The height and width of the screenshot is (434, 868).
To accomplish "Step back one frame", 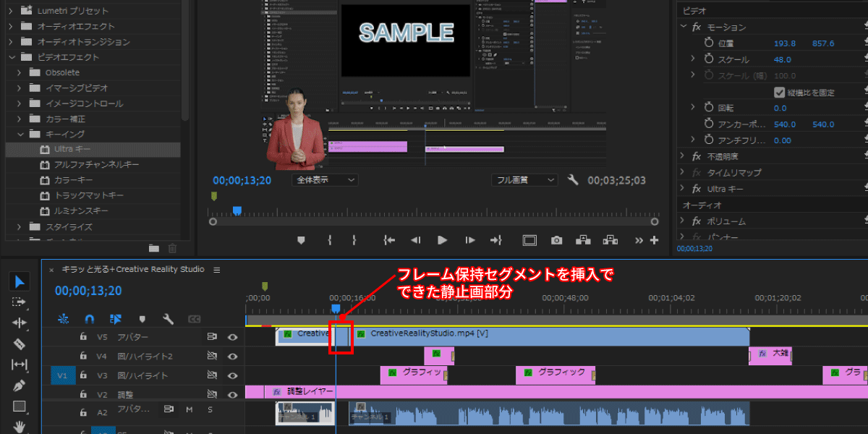I will click(415, 240).
